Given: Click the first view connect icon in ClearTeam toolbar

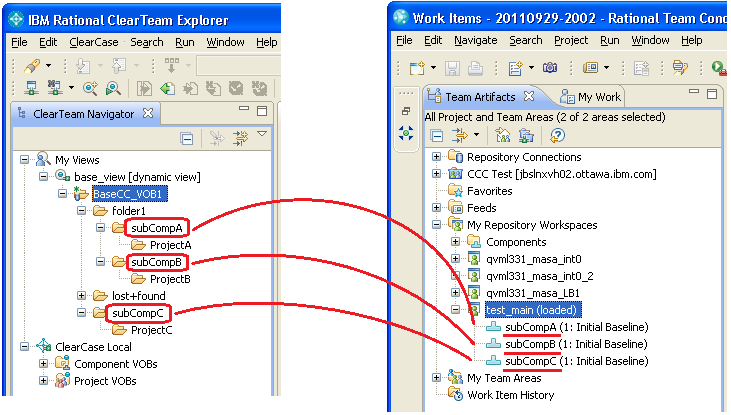Looking at the screenshot, I should 32,88.
